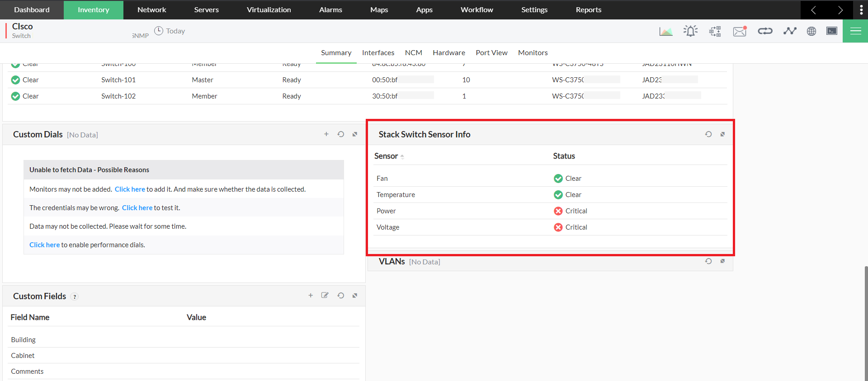Edit Custom Fields with the pencil icon

point(325,296)
